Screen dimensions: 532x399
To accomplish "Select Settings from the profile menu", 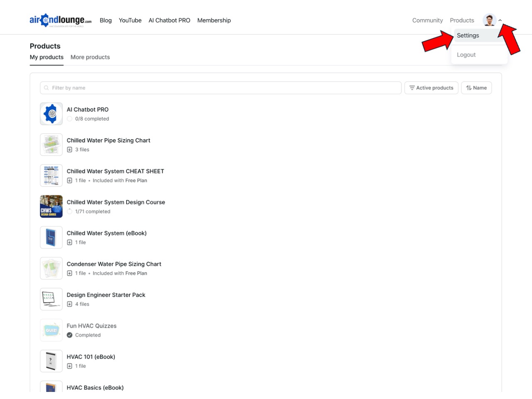I will tap(468, 35).
